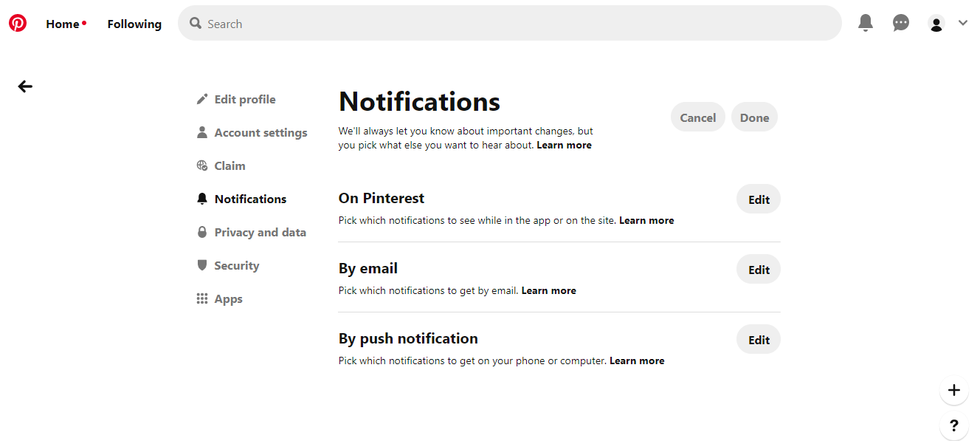
Task: Click the plus create button
Action: tap(954, 390)
